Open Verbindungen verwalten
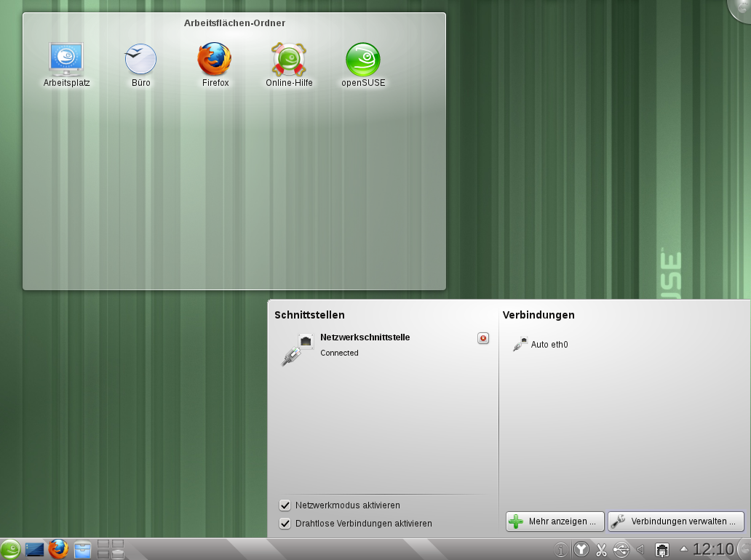 pyautogui.click(x=675, y=521)
